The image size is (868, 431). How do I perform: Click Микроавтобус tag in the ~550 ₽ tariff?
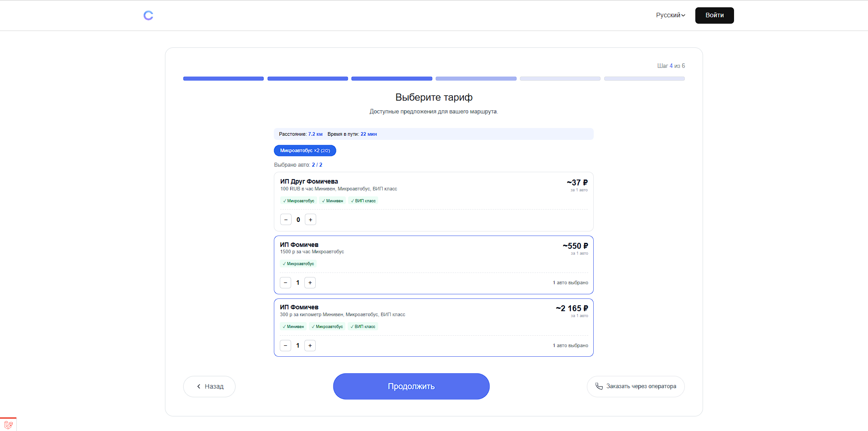click(x=298, y=264)
